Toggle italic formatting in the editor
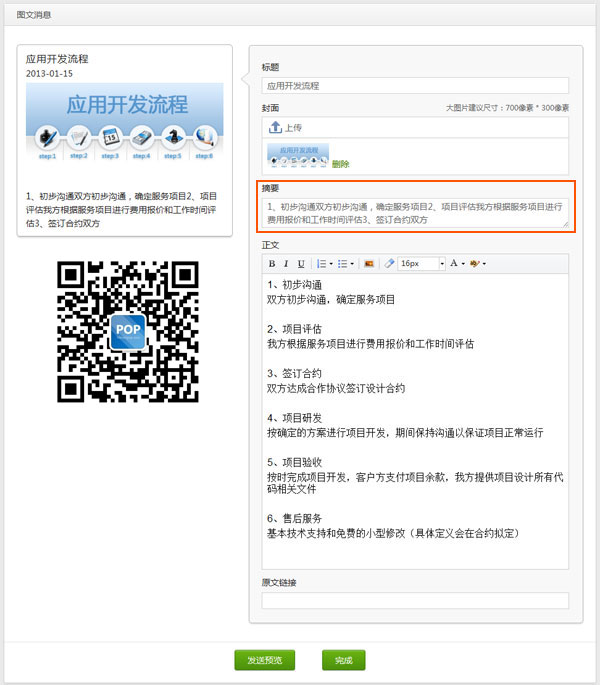This screenshot has height=685, width=600. tap(286, 264)
